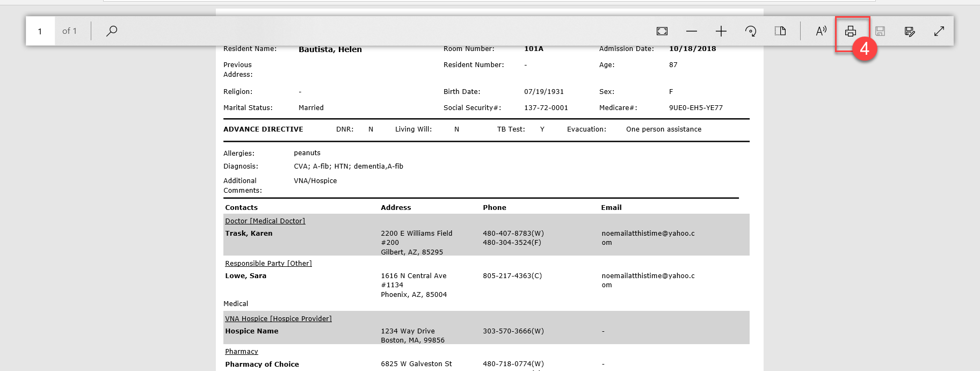Click the Save floppy disk icon

pos(880,31)
